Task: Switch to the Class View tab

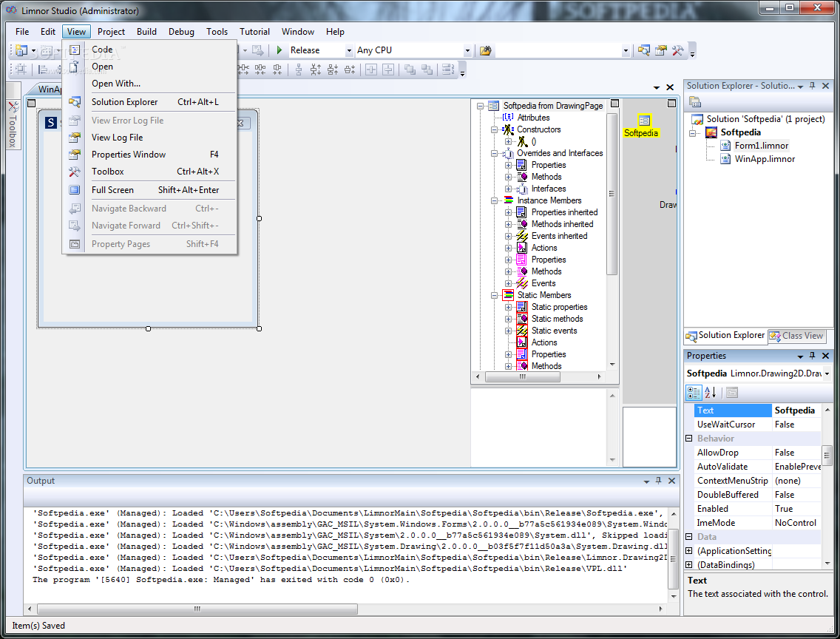Action: 796,336
